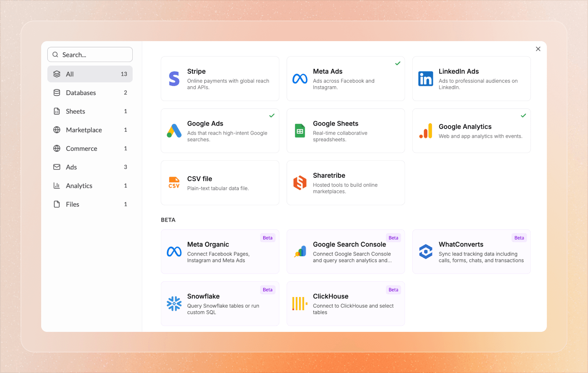The height and width of the screenshot is (373, 588).
Task: Click the "Sharetribe" card title
Action: 329,175
